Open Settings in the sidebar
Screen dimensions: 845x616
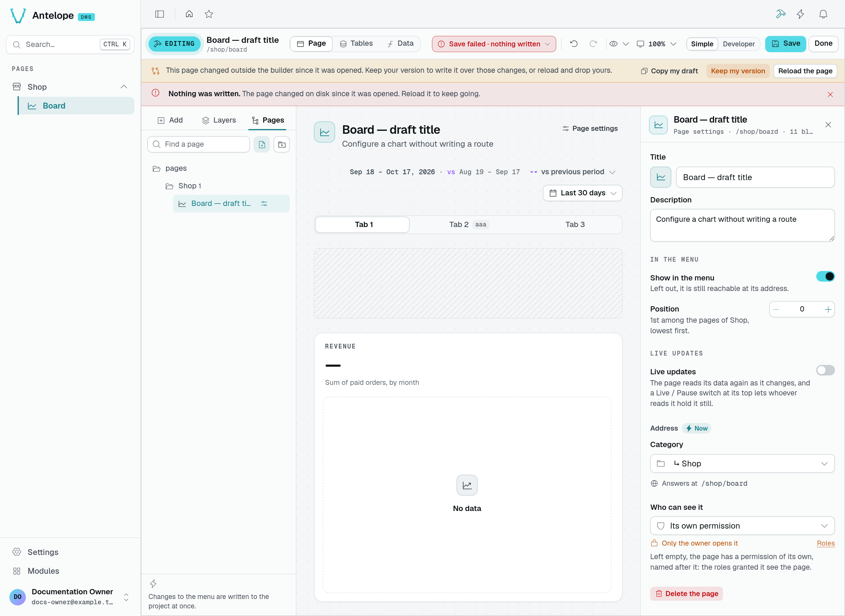point(43,552)
